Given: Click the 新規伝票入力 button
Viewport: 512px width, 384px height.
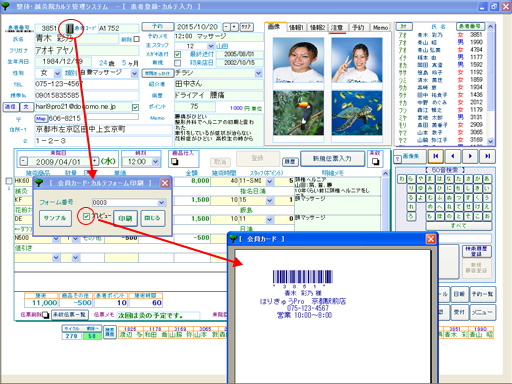Looking at the screenshot, I should click(x=332, y=159).
